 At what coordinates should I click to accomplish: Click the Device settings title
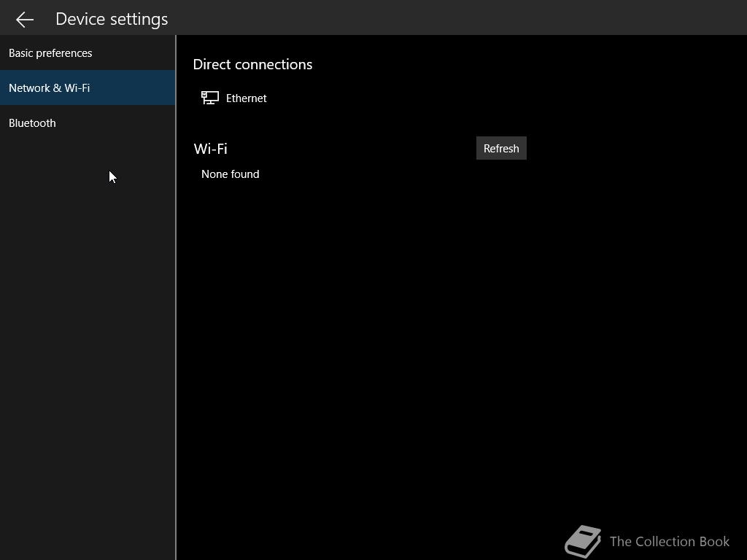112,19
